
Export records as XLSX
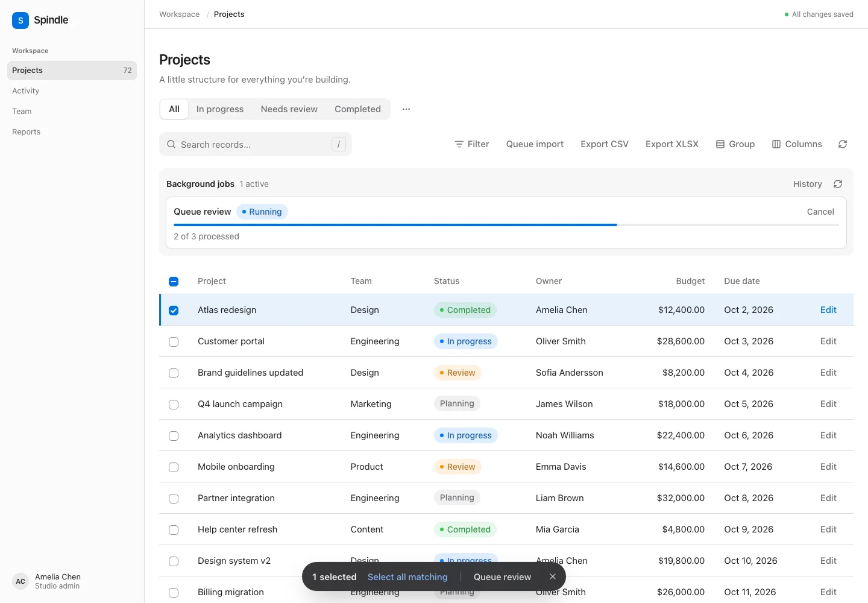[672, 144]
